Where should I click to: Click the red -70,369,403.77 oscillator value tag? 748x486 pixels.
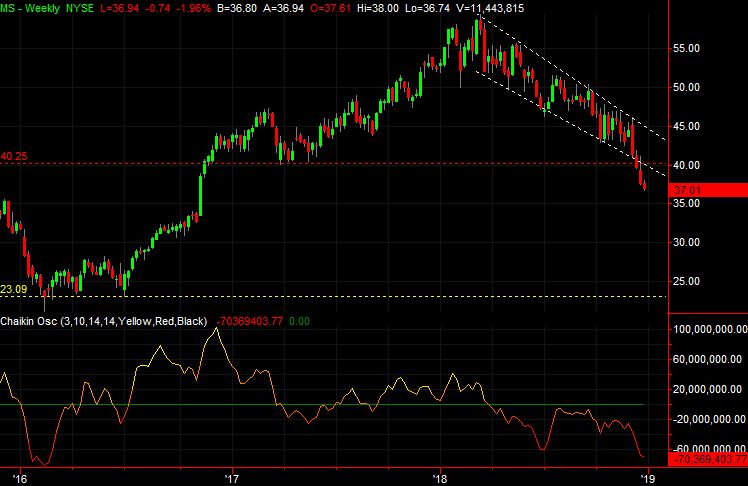tap(708, 459)
